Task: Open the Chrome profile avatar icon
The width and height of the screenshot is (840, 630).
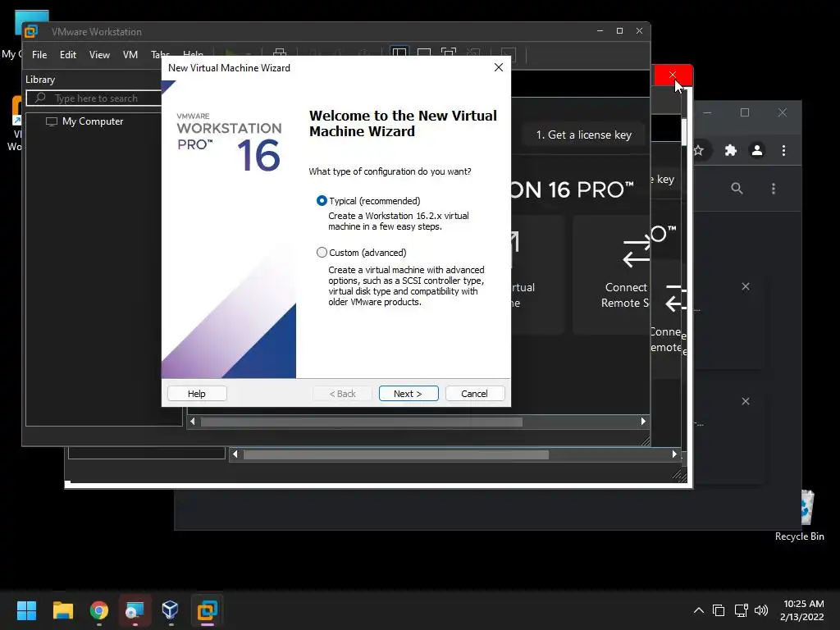Action: coord(757,151)
